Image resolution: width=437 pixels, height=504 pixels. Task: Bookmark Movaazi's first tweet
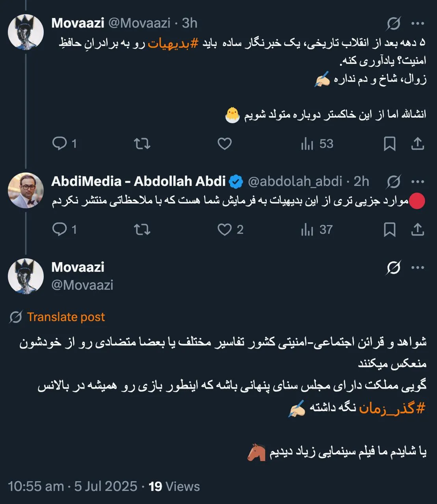[390, 144]
